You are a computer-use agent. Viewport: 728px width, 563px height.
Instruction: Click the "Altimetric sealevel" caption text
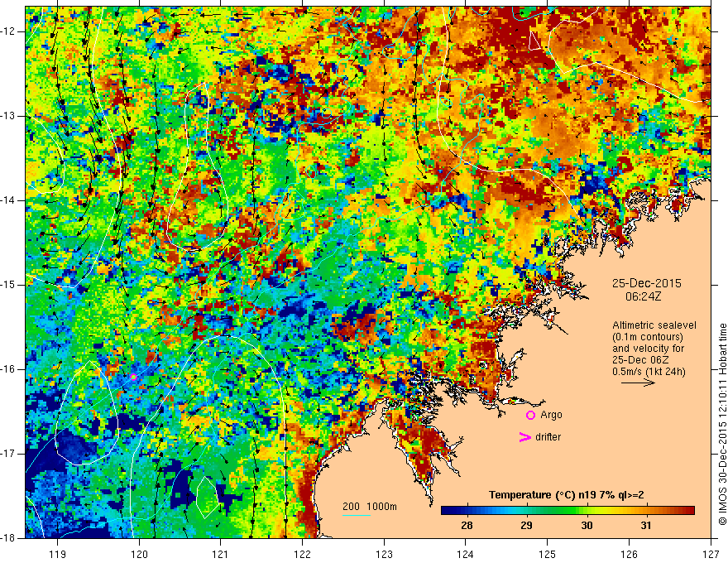654,325
